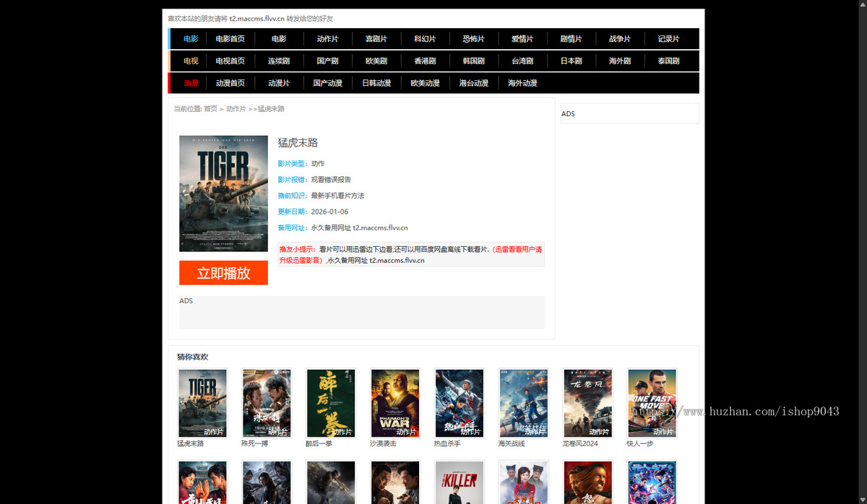Open 动漫首页 in anime menu
This screenshot has height=504, width=867.
(230, 83)
